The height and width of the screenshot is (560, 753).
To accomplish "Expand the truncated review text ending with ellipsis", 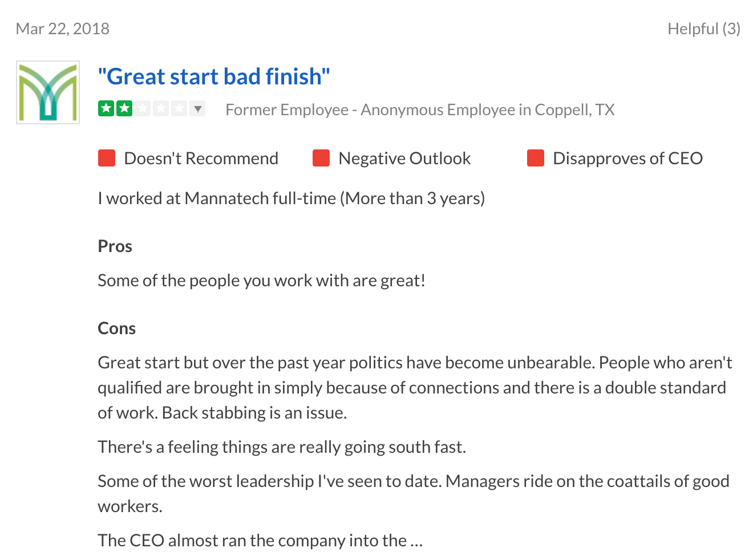I will (x=416, y=541).
